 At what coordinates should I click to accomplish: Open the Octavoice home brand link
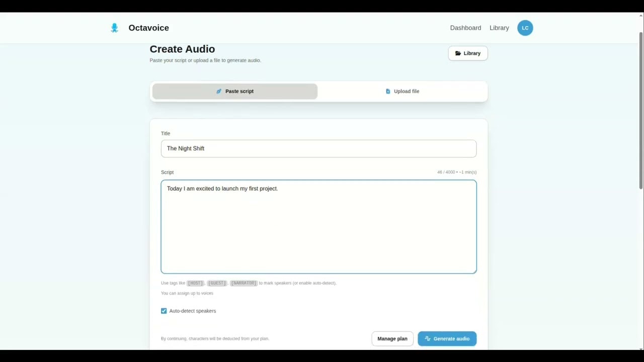click(139, 28)
